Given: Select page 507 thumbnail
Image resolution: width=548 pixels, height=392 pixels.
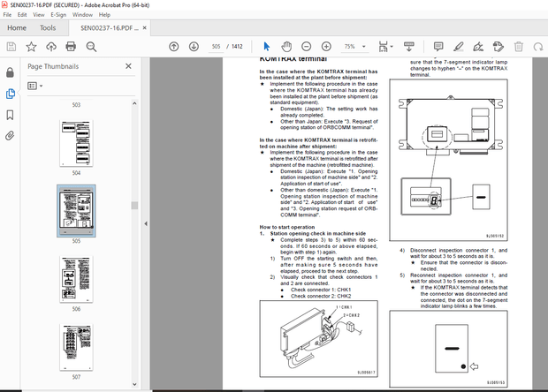Looking at the screenshot, I should tap(76, 347).
